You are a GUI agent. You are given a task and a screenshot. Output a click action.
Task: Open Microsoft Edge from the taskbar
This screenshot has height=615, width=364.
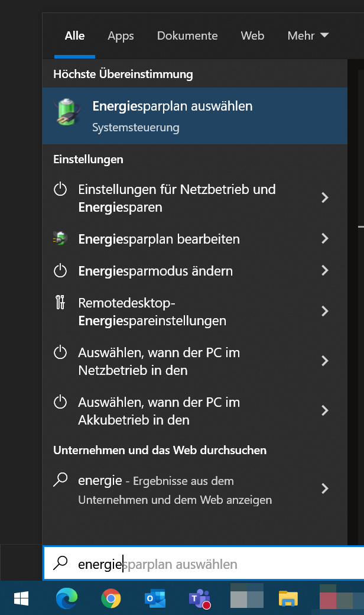click(x=67, y=599)
